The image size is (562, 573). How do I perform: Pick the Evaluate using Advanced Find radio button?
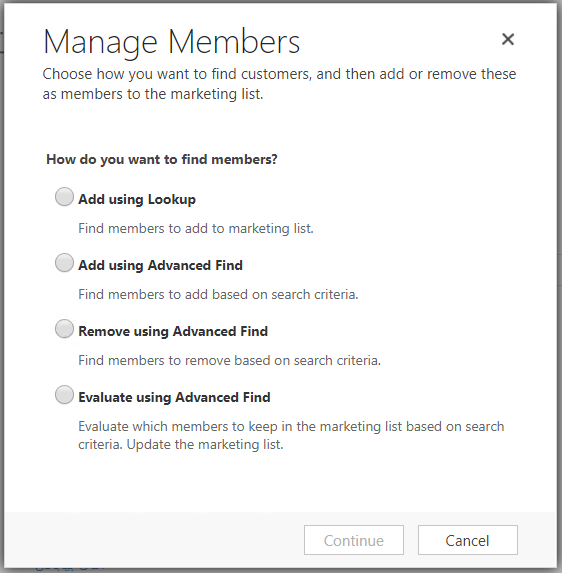coord(64,395)
